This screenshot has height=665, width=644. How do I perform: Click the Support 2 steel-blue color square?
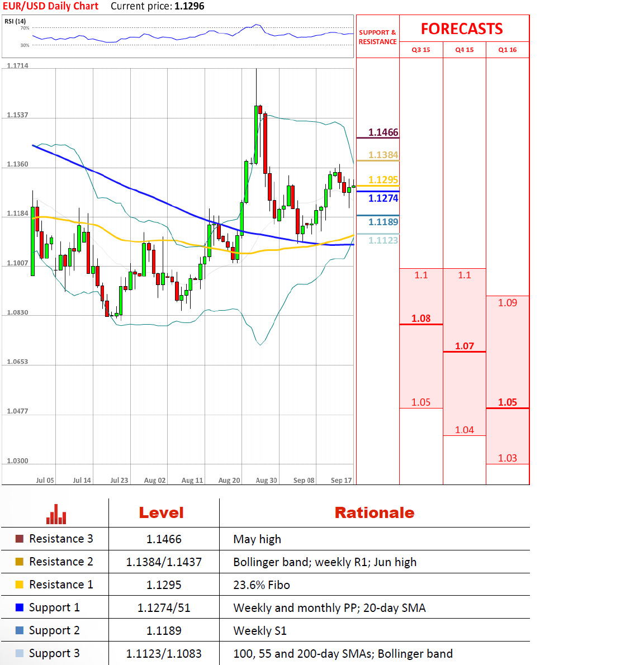[20, 630]
